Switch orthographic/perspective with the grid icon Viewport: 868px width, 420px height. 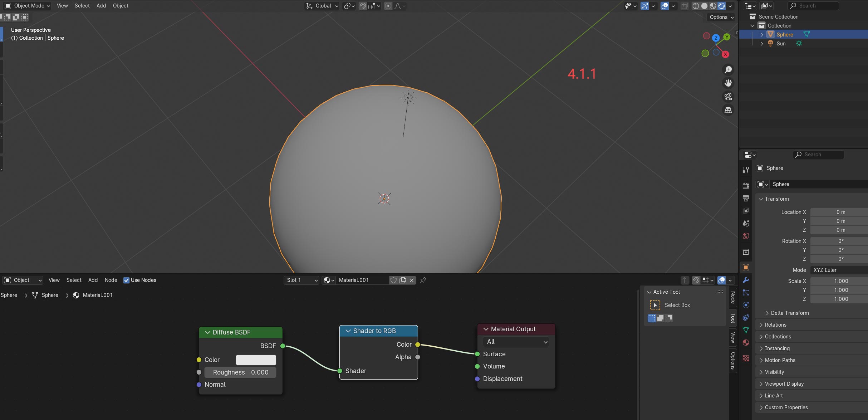coord(728,110)
